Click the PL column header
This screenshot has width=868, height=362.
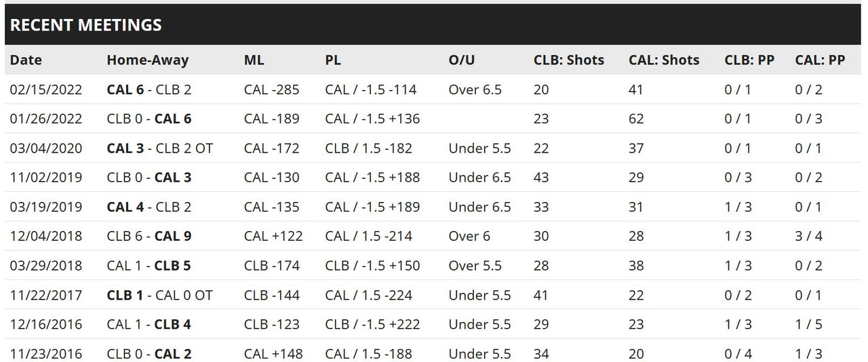tap(333, 60)
